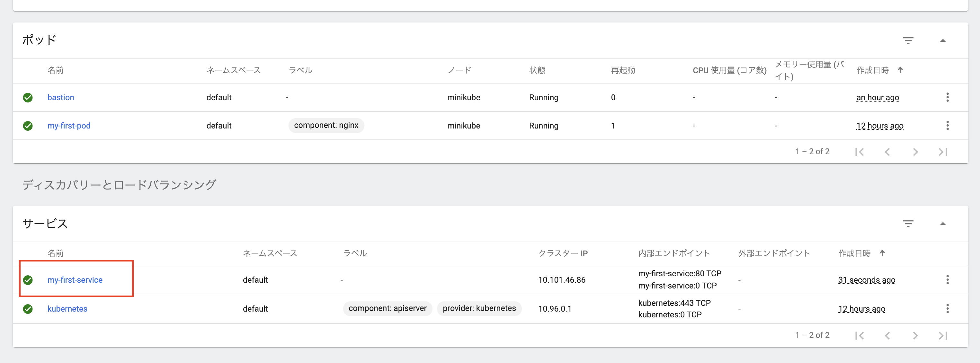Open actions menu for my-first-service row
This screenshot has height=363, width=980.
(x=947, y=280)
